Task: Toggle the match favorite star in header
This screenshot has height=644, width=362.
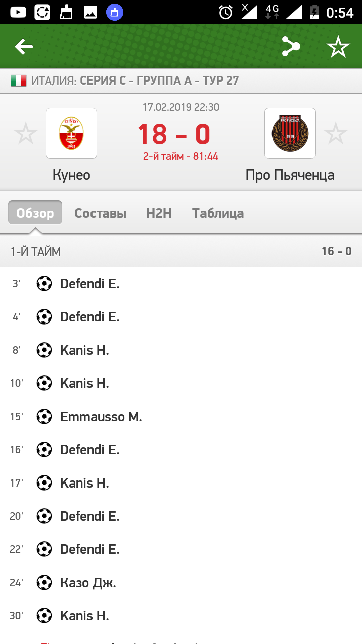Action: pos(338,47)
